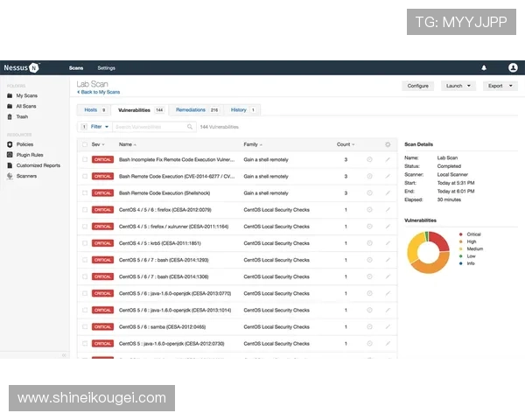Click the search magnifier icon
Screen dimensions: 525x420
[191, 127]
